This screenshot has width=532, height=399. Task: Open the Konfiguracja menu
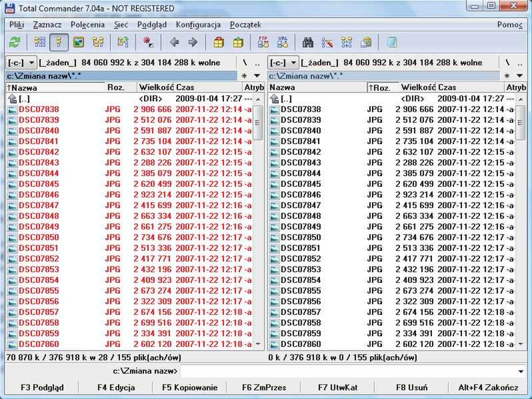pos(198,25)
